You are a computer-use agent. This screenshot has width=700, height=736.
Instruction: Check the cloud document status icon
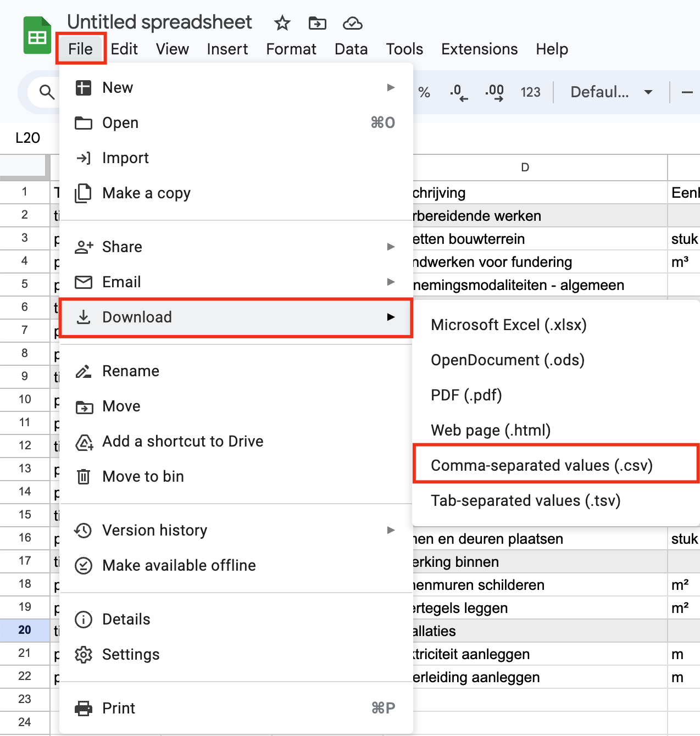click(352, 23)
